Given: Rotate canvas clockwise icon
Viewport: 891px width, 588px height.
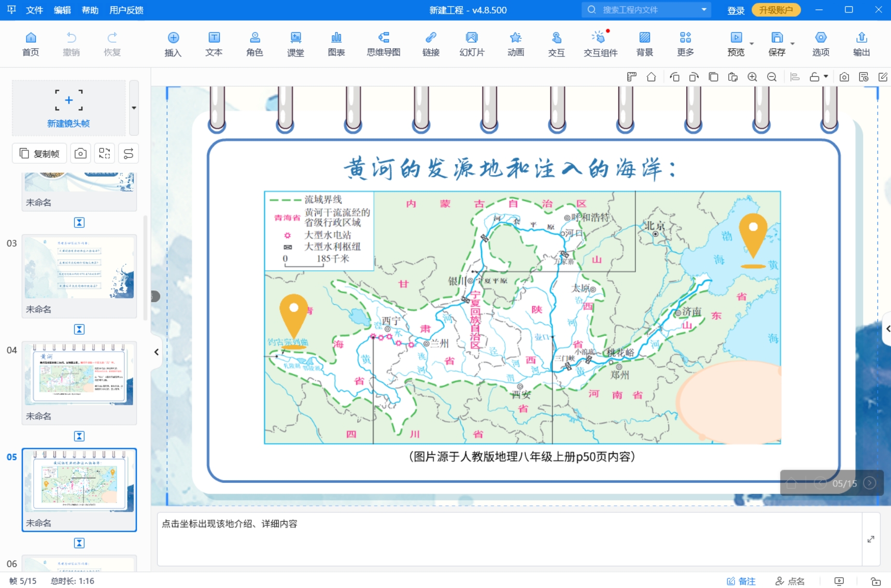Looking at the screenshot, I should (694, 77).
